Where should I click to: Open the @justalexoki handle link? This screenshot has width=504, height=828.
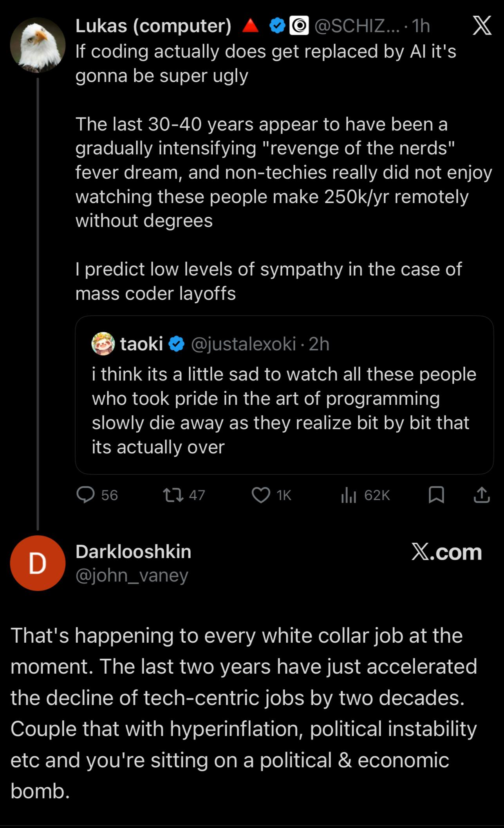click(244, 344)
